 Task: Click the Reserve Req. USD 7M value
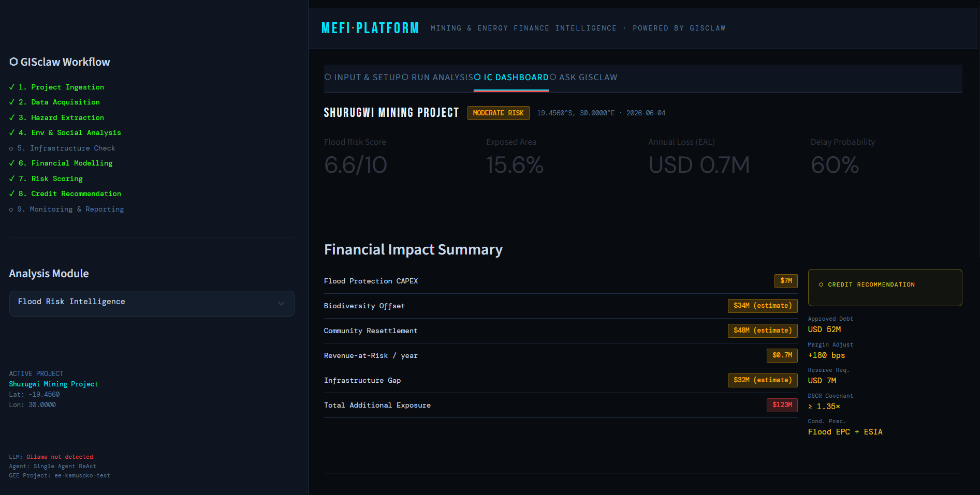click(x=822, y=381)
